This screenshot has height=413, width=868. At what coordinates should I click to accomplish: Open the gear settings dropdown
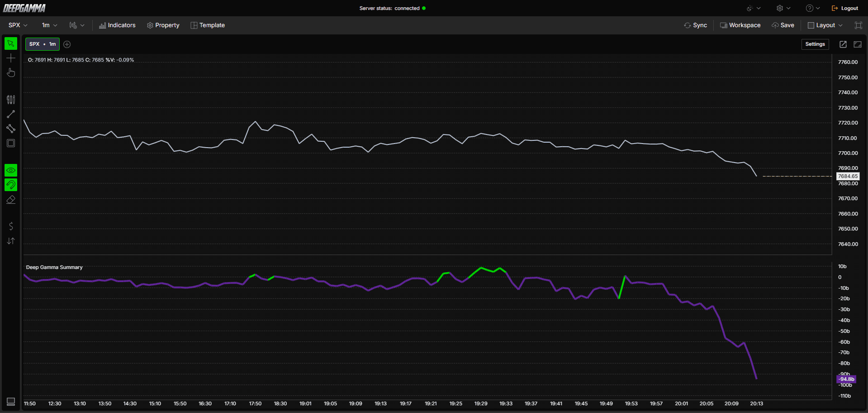pyautogui.click(x=783, y=8)
